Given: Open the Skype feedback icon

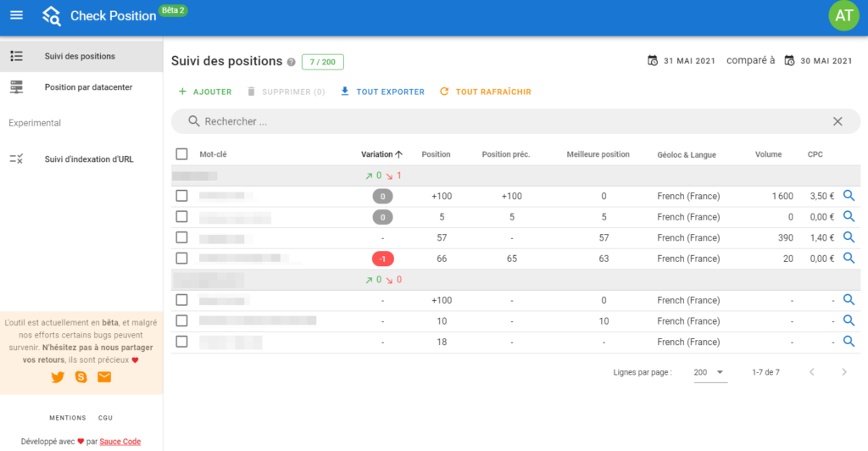Looking at the screenshot, I should click(81, 377).
